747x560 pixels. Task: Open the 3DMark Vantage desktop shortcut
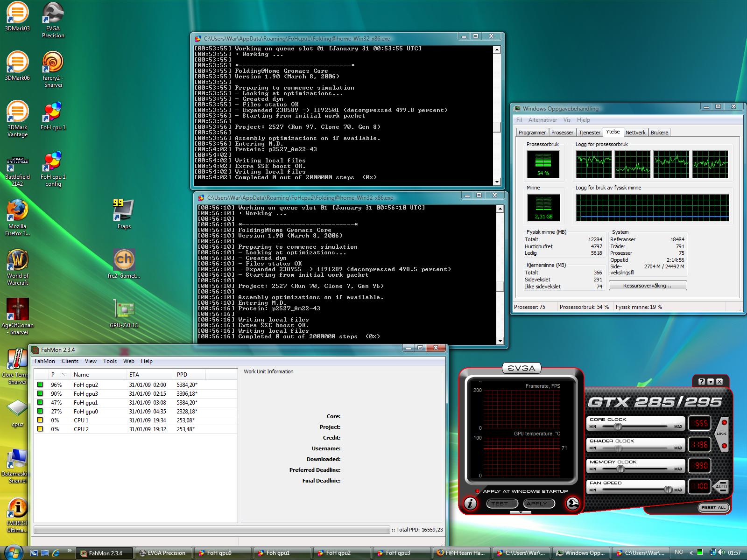[17, 119]
